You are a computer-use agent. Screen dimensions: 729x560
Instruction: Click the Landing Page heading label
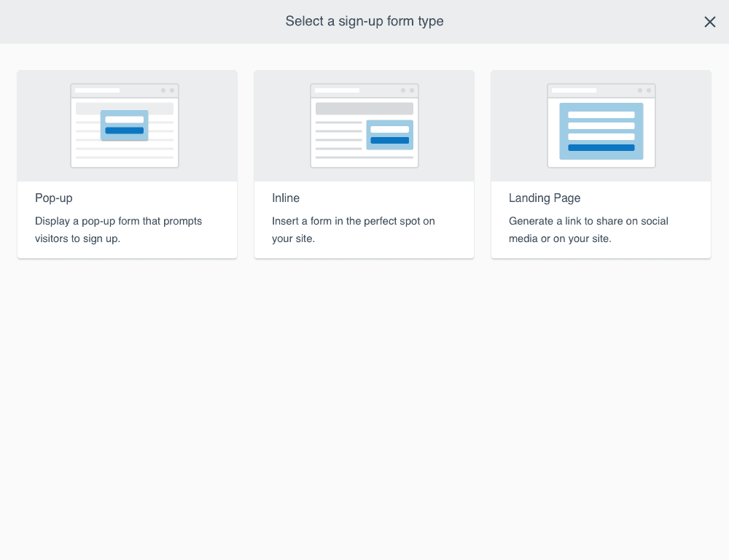(x=545, y=198)
